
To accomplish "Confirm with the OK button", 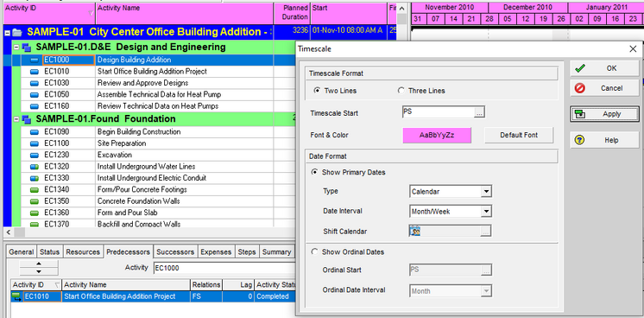I will click(604, 68).
